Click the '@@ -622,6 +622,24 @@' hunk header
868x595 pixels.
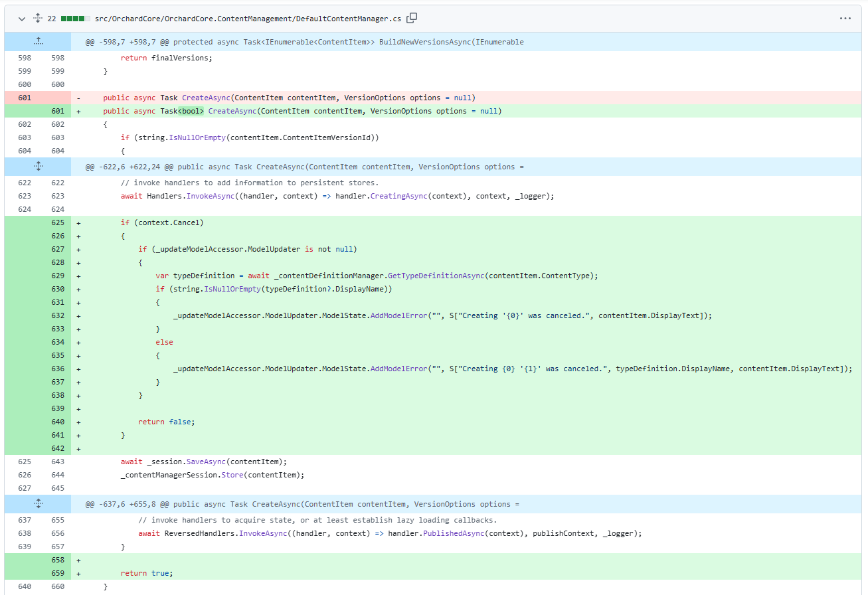coord(304,167)
